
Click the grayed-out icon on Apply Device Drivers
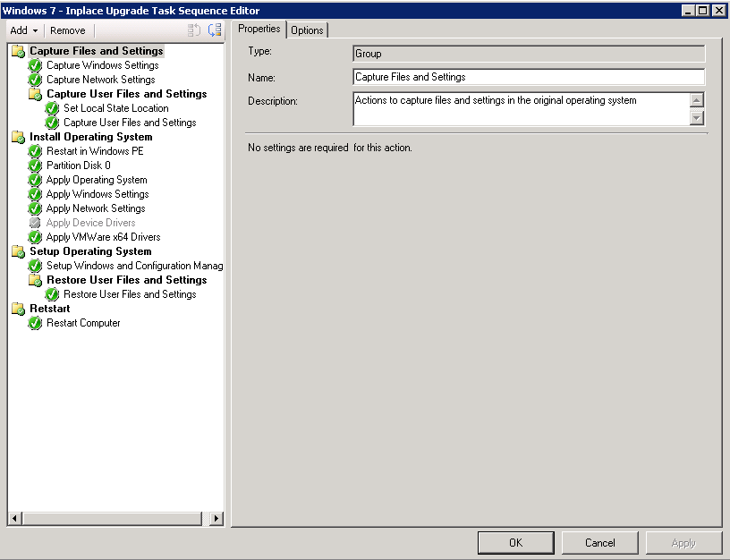[x=34, y=223]
